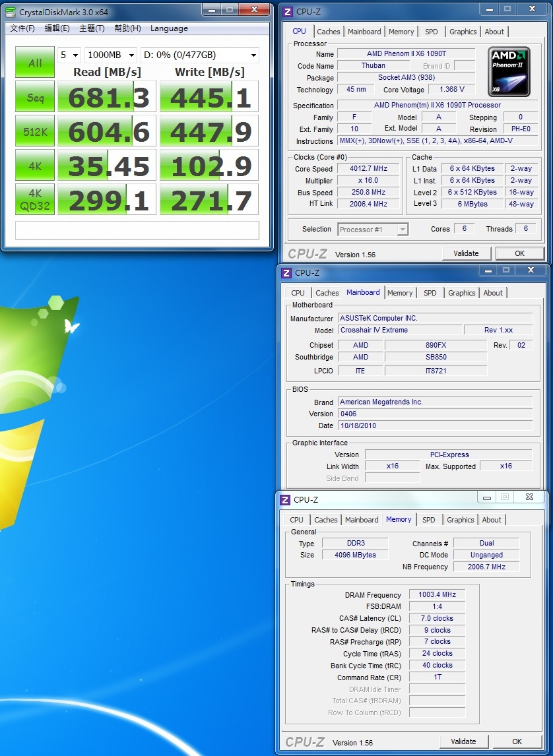Click the CrystalDiskMark title bar app icon
This screenshot has width=553, height=756.
pyautogui.click(x=11, y=11)
